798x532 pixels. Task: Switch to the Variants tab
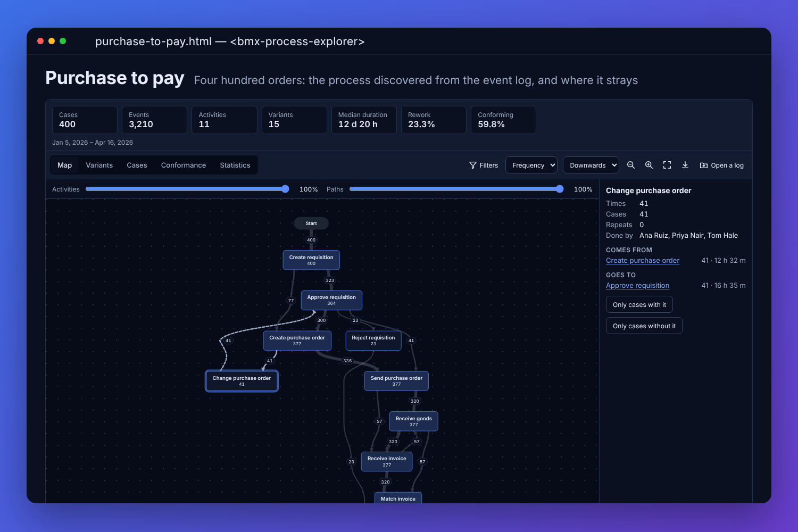coord(99,165)
